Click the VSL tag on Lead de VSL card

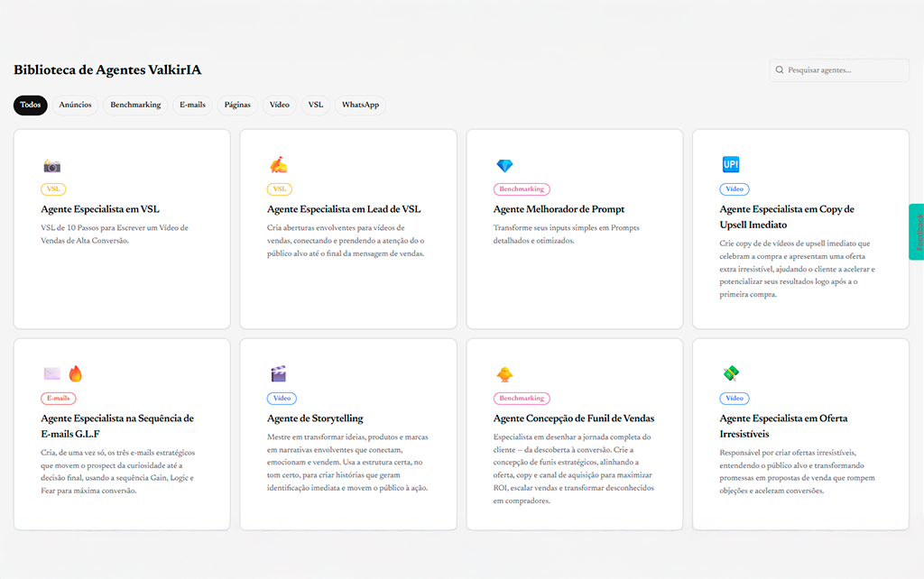point(280,189)
